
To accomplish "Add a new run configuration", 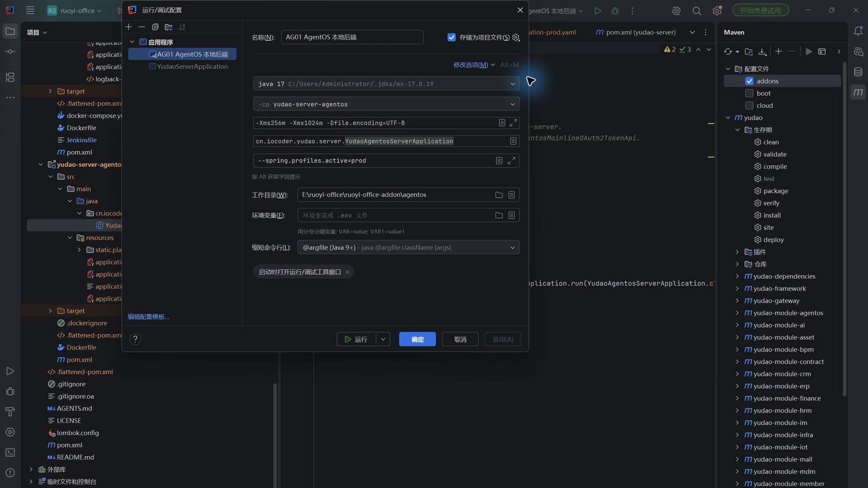I will coord(129,27).
